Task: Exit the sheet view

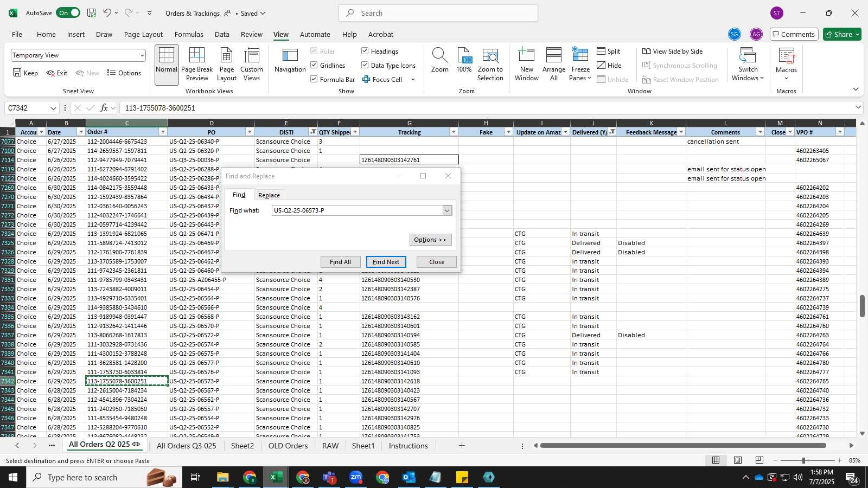Action: click(57, 73)
